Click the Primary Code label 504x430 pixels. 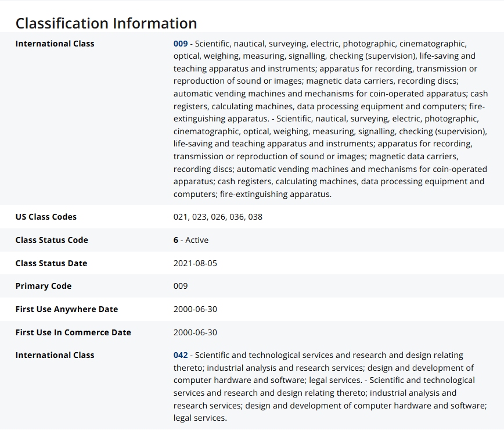click(x=44, y=286)
